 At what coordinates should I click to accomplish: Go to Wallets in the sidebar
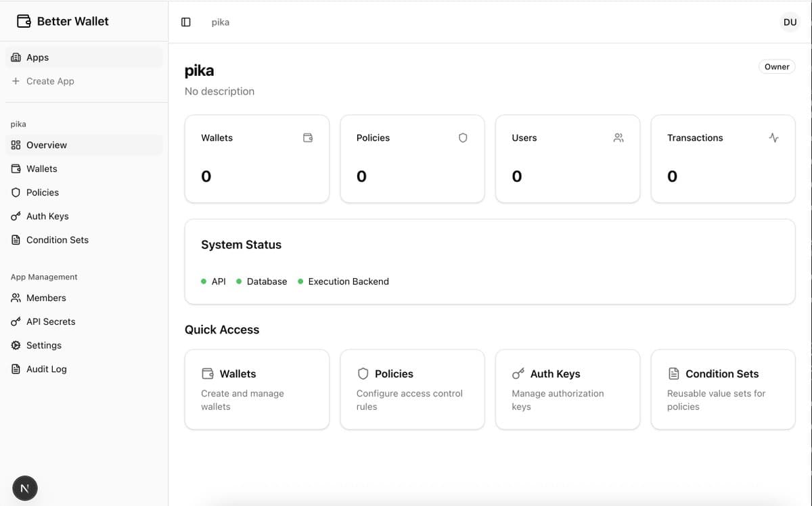(x=41, y=169)
